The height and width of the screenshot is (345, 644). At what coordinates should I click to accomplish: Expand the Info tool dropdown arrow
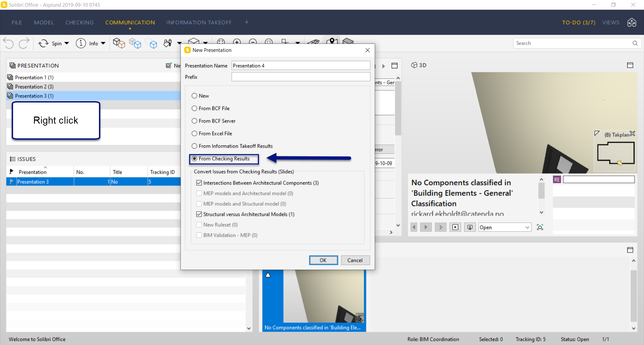[x=103, y=43]
